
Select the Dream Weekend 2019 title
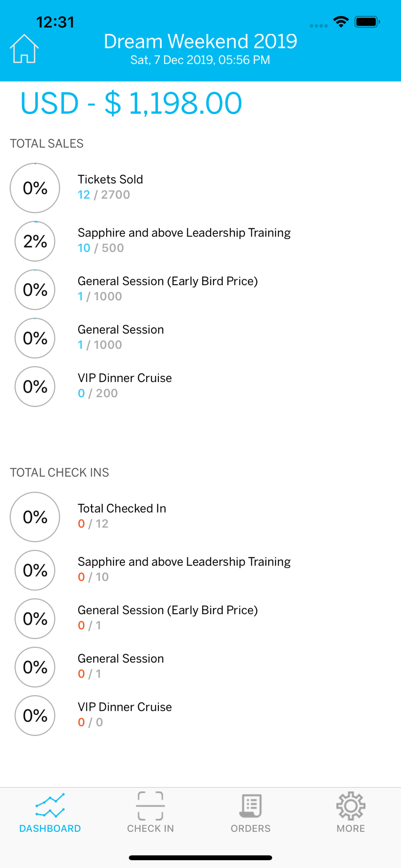[200, 41]
